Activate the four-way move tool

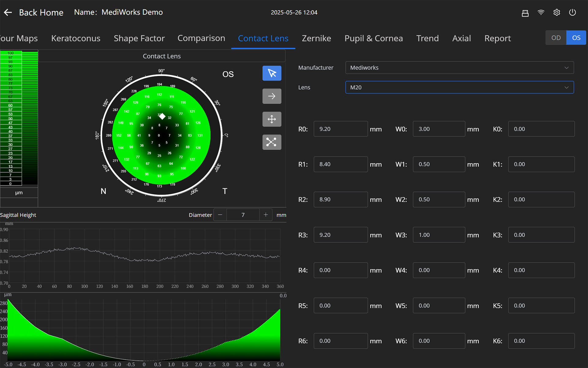point(272,119)
